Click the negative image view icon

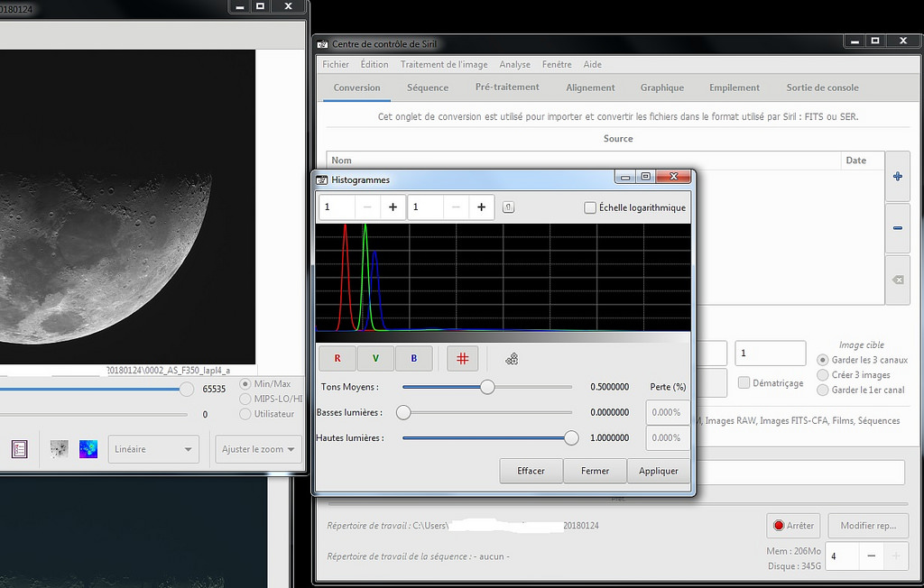click(60, 449)
